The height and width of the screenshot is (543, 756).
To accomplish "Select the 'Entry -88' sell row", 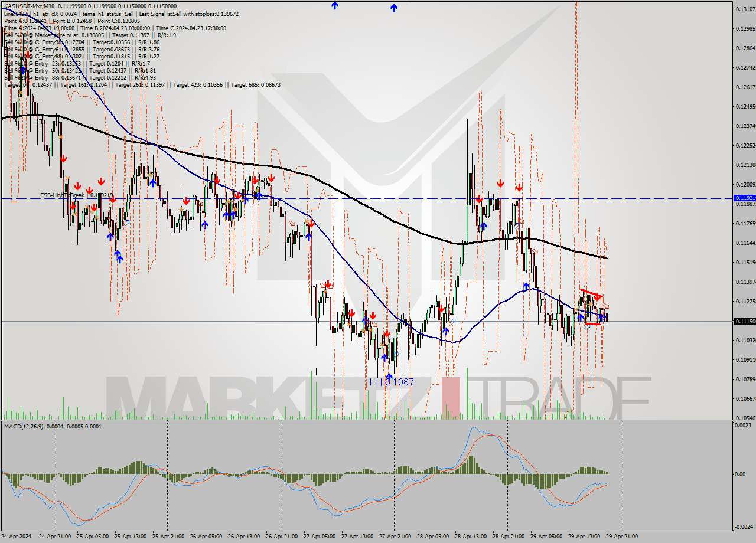I will click(x=80, y=77).
